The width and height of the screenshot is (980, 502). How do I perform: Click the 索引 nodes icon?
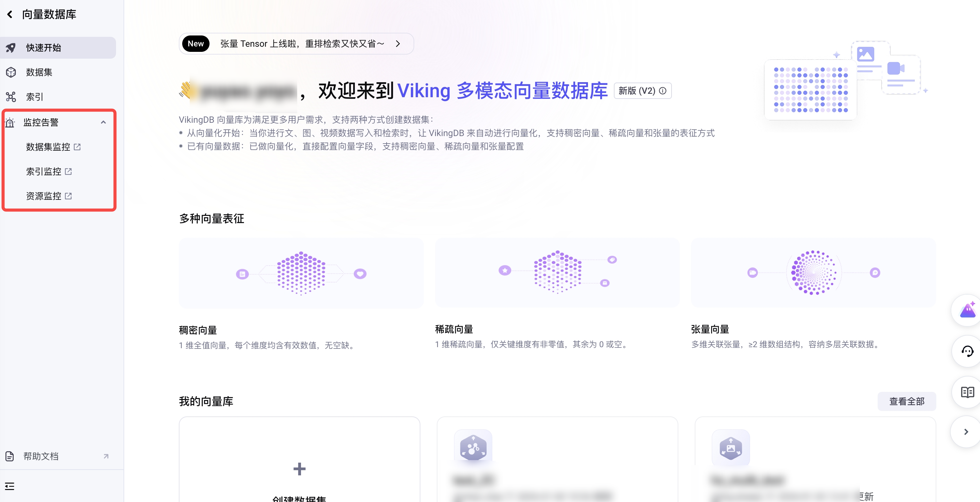tap(11, 97)
